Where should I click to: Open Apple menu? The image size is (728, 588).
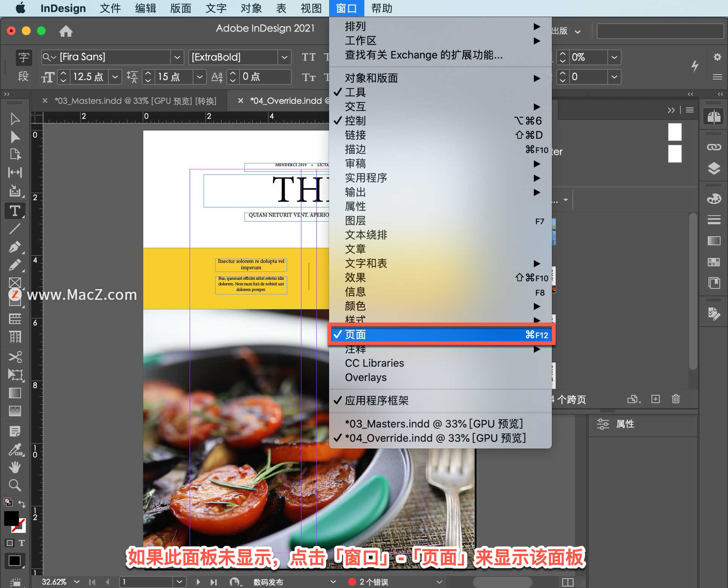tap(20, 8)
